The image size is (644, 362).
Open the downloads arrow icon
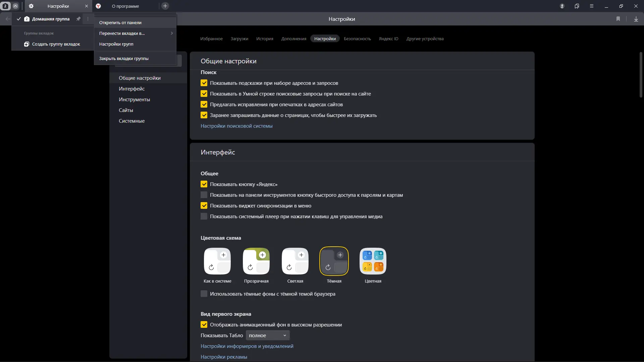point(636,19)
